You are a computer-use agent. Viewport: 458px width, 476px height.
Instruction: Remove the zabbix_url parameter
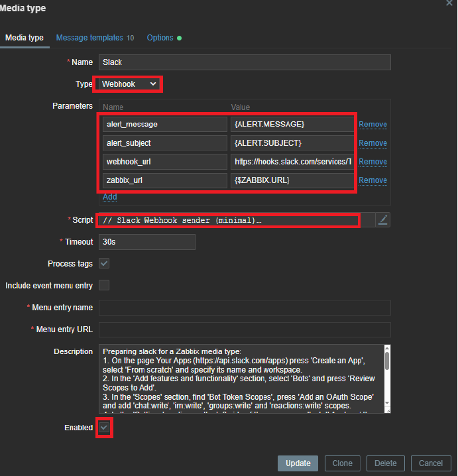(x=372, y=180)
